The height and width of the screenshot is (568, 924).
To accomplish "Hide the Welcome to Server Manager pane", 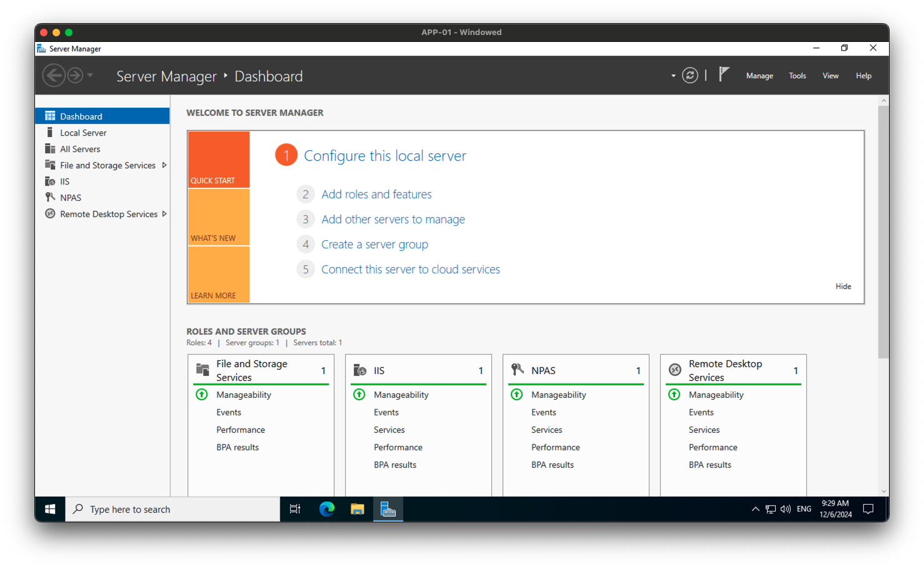I will coord(843,286).
